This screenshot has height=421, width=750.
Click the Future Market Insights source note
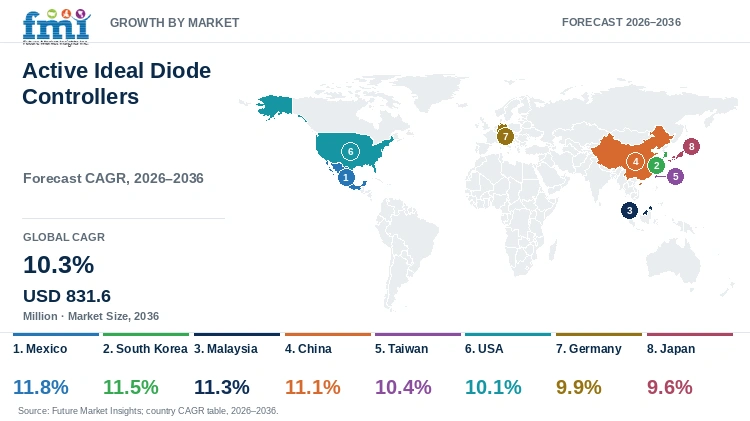pos(148,410)
